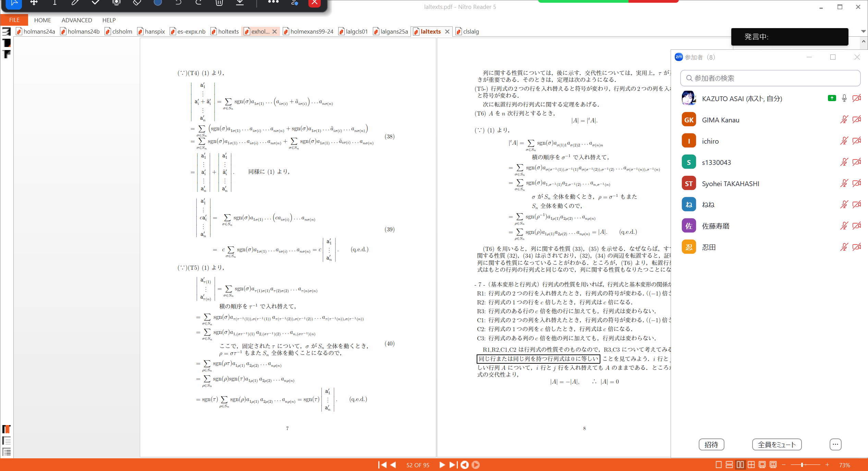Open the HELP ribbon tab
The image size is (868, 471).
(x=109, y=20)
